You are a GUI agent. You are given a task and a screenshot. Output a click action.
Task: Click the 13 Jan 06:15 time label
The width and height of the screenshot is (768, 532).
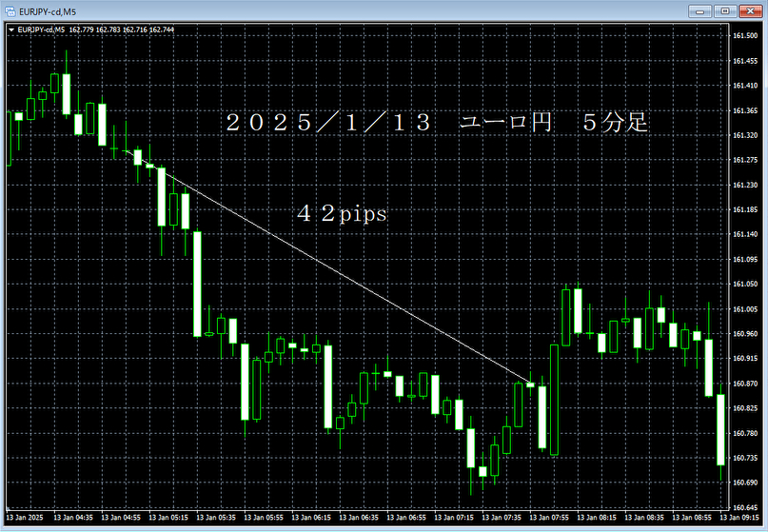coord(310,518)
